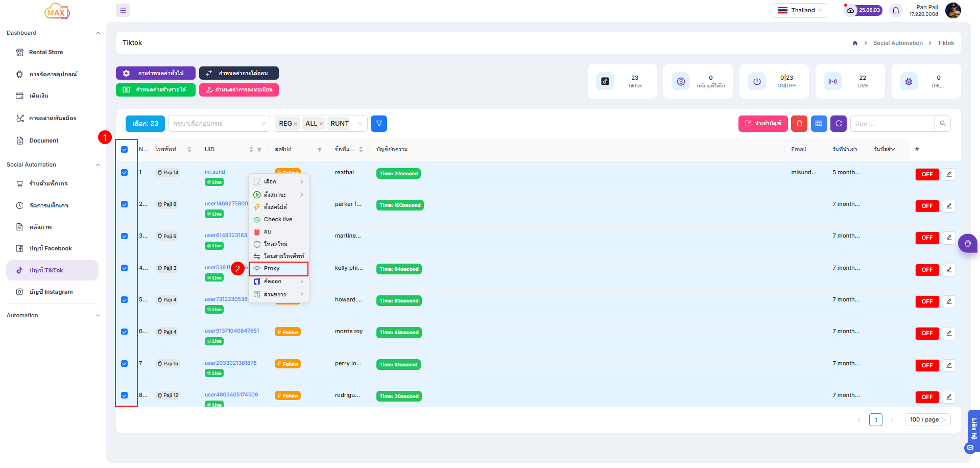Remove the ALL filter tag
This screenshot has width=980, height=468.
321,124
